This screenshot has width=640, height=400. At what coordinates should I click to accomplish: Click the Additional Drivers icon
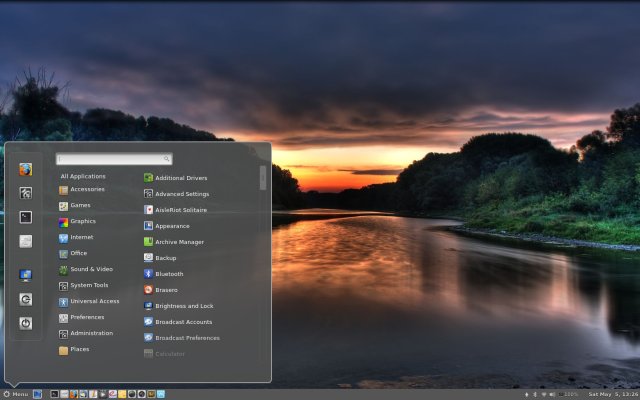pos(149,178)
